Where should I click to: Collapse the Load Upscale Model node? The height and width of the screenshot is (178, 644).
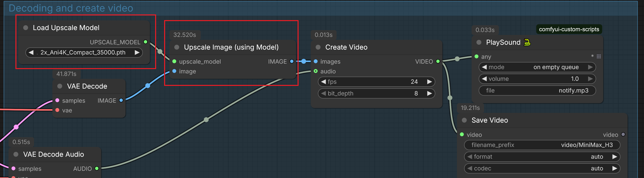click(26, 28)
